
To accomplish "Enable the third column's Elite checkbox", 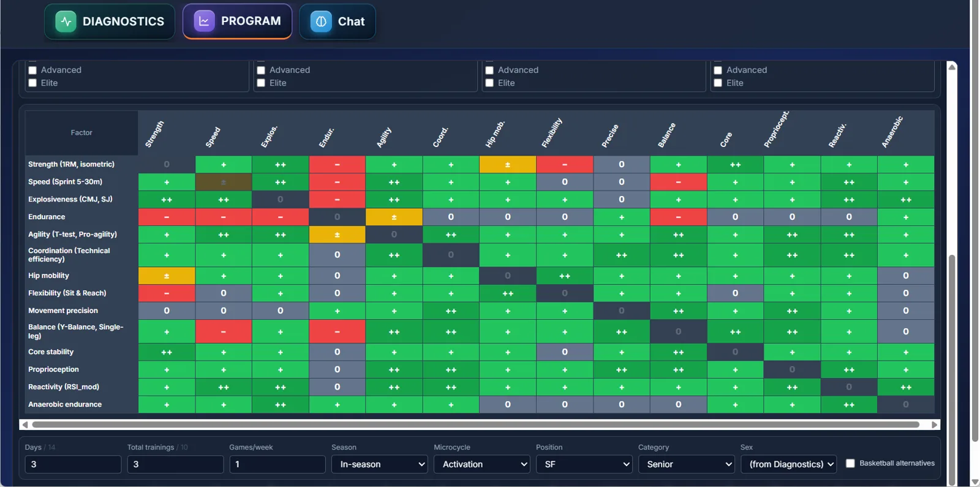I will 489,83.
